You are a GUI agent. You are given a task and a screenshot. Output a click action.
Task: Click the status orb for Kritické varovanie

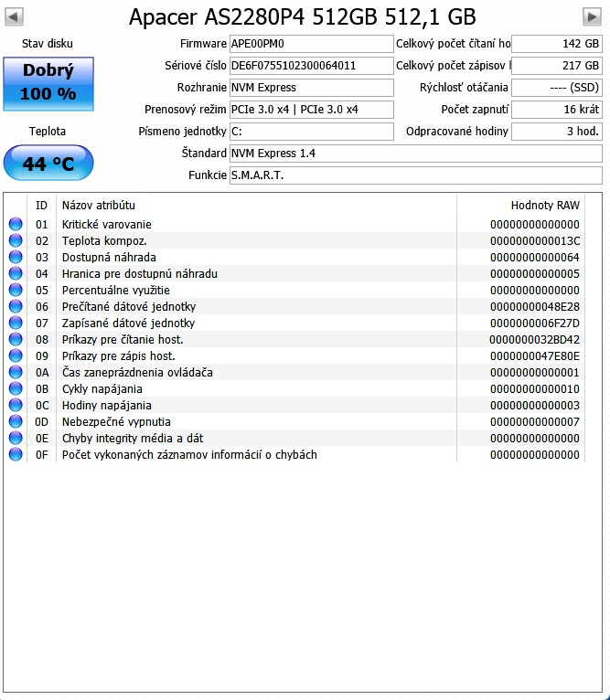pos(16,224)
